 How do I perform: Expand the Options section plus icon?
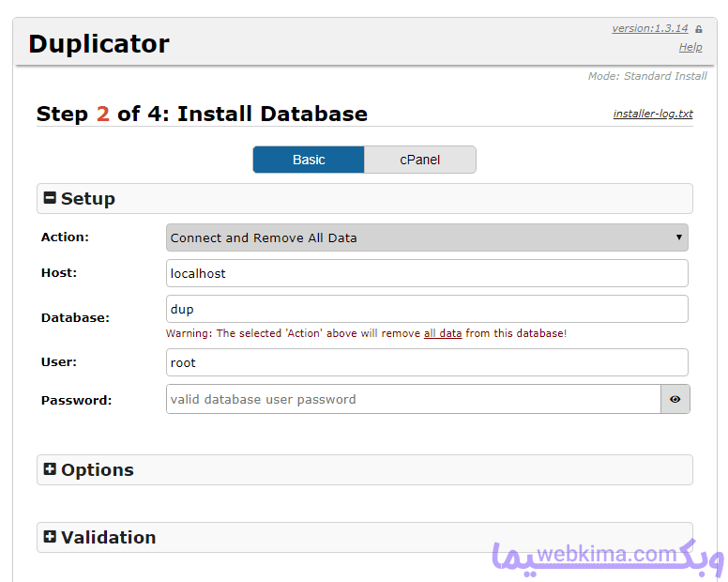[x=50, y=469]
